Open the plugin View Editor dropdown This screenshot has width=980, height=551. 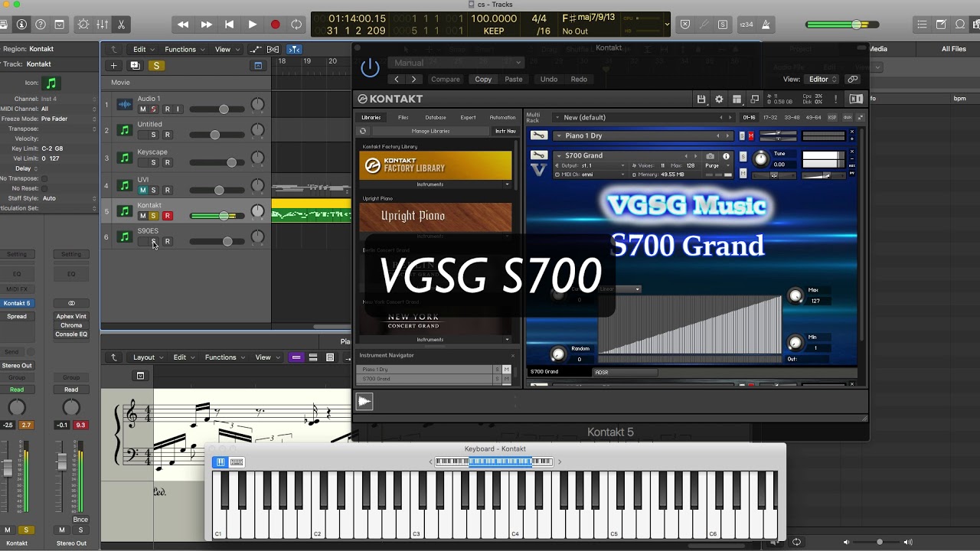coord(822,79)
